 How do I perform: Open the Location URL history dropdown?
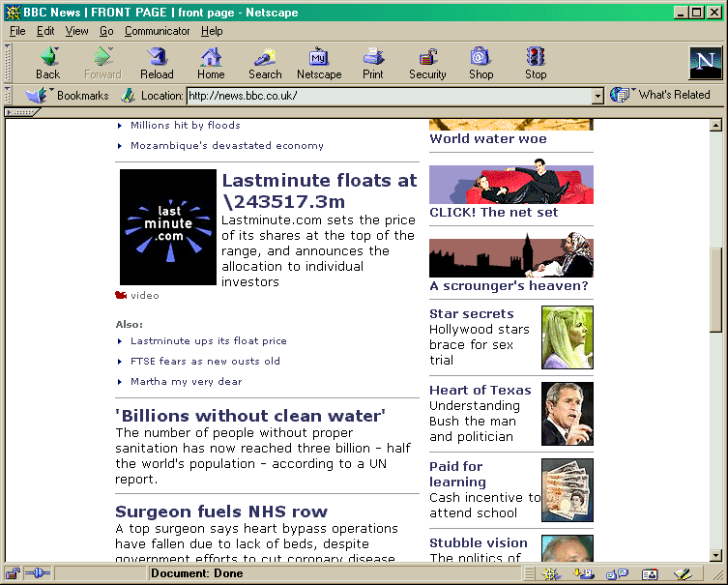tap(598, 96)
